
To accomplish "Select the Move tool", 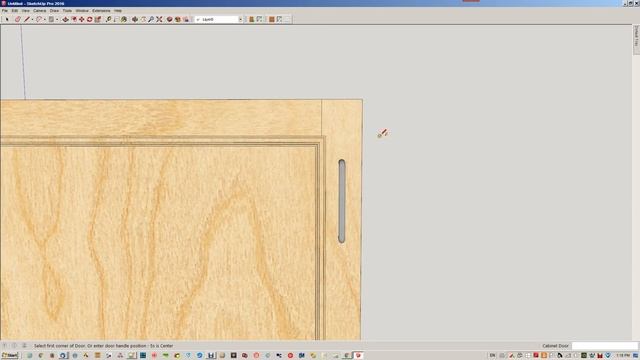I will pos(82,19).
